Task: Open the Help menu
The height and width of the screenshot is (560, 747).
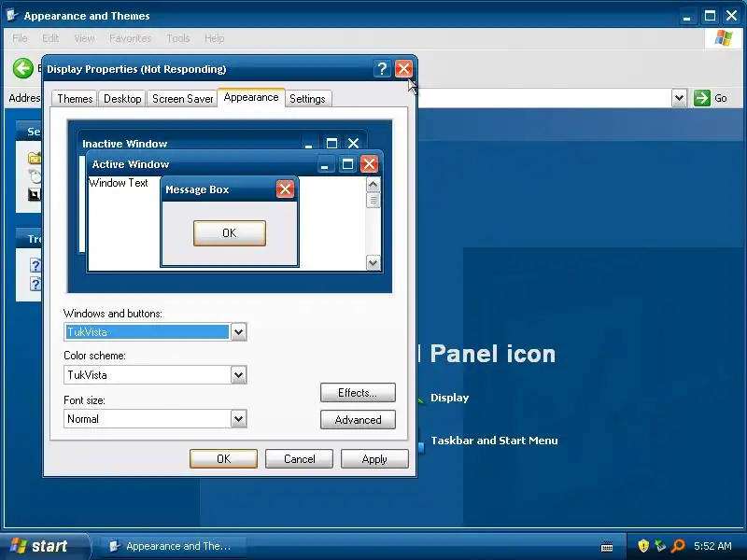Action: (x=215, y=38)
